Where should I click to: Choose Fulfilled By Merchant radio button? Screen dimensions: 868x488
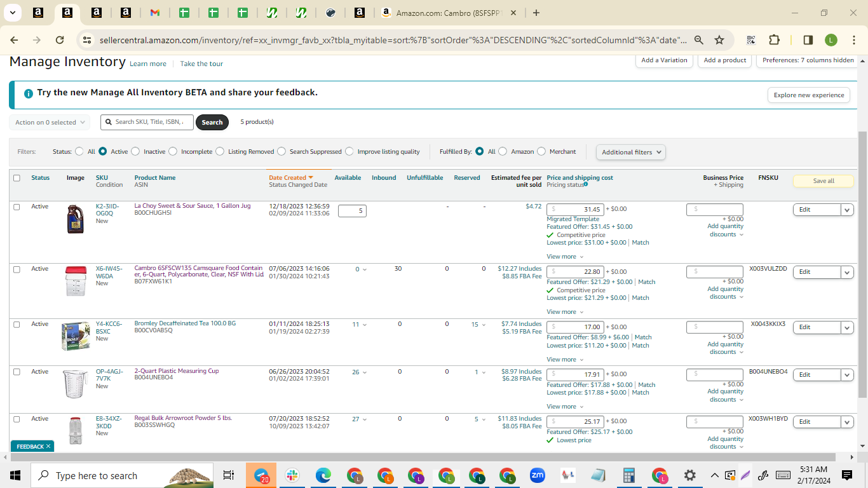541,152
